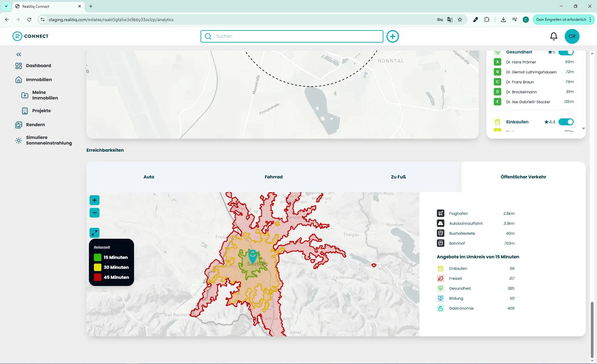Switch to the Zu Fuß tab

[x=398, y=177]
